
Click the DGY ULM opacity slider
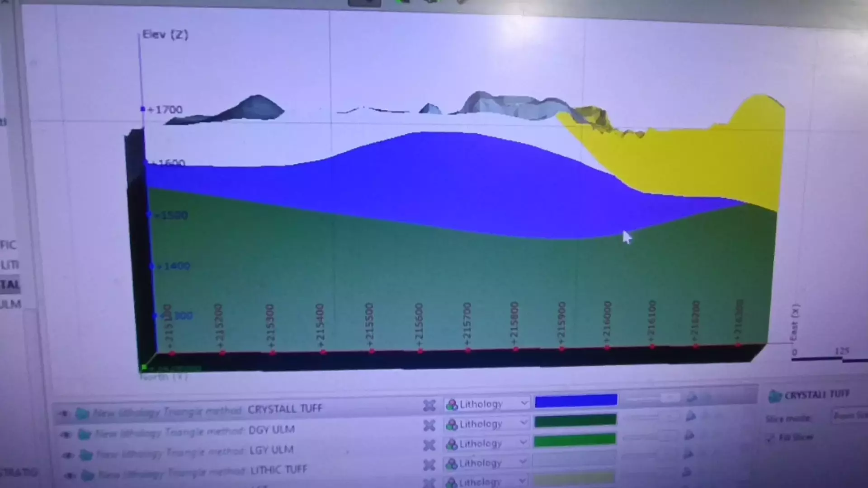tap(651, 418)
